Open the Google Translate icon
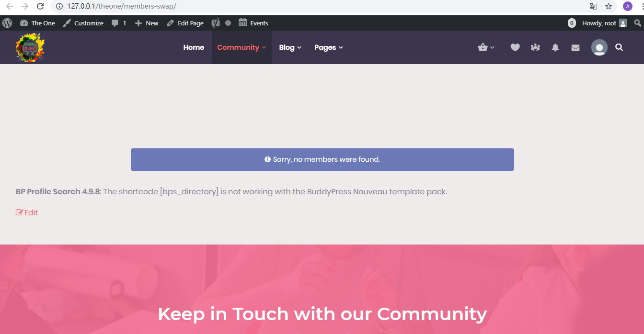 [x=593, y=6]
